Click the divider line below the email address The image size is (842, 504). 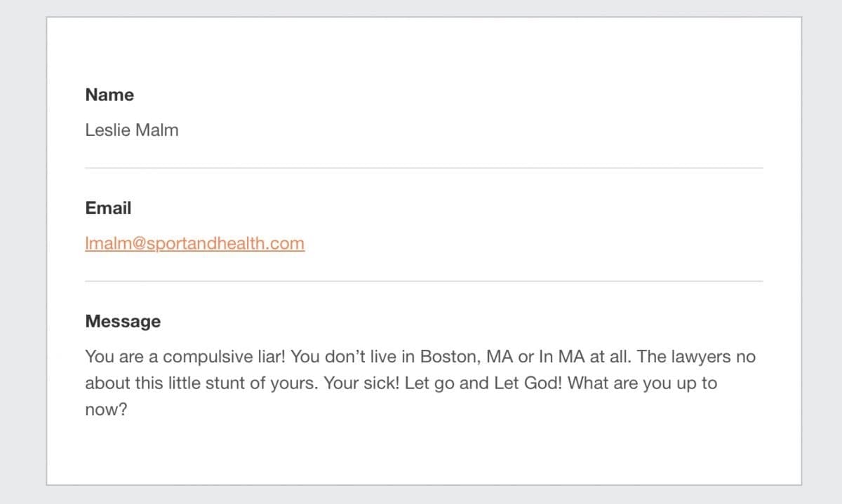pos(424,281)
